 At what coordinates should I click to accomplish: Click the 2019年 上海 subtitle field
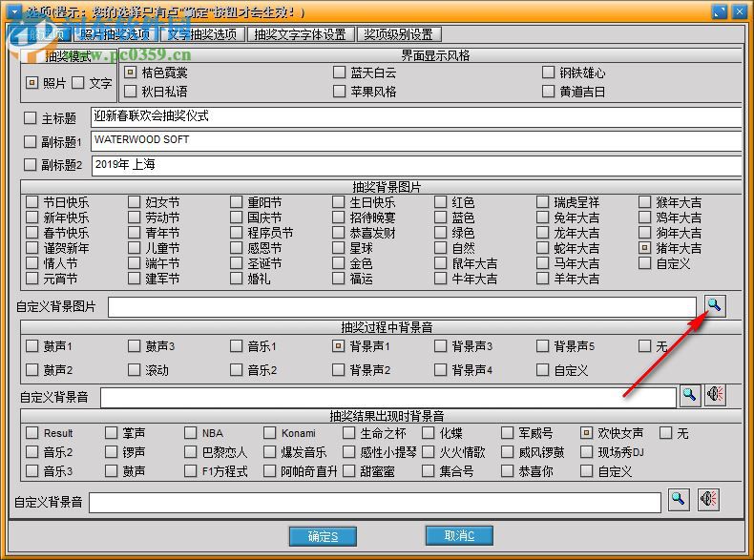(x=416, y=165)
